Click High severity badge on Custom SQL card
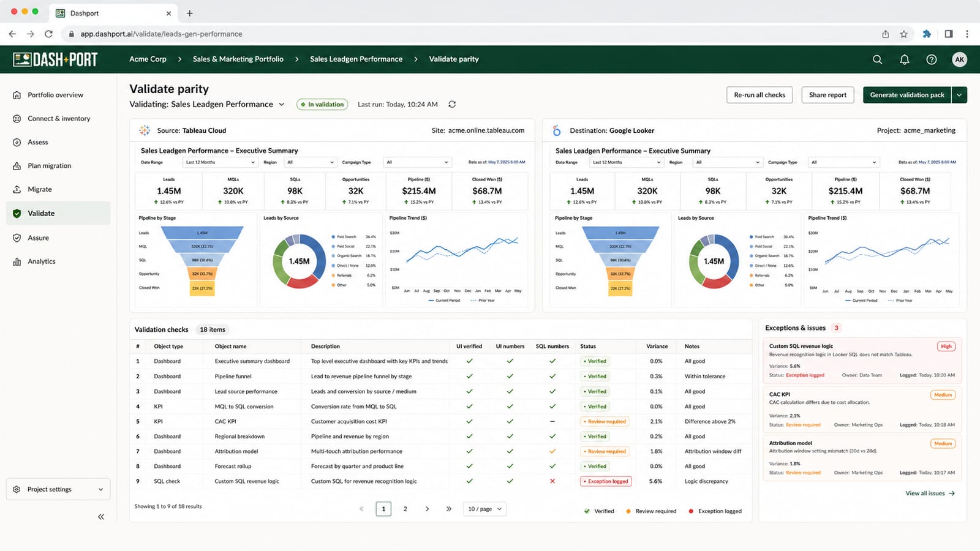This screenshot has width=980, height=551. point(946,347)
